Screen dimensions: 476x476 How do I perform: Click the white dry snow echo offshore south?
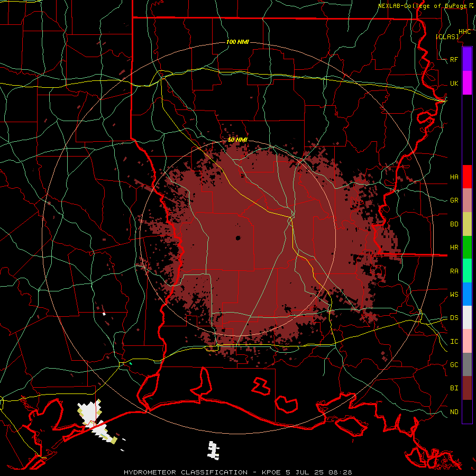[213, 451]
